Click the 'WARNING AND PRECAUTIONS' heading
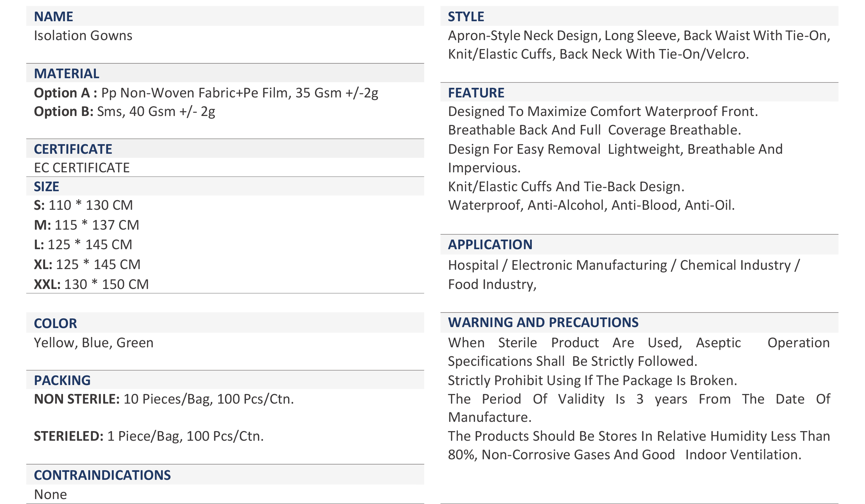This screenshot has width=865, height=504. click(x=543, y=322)
